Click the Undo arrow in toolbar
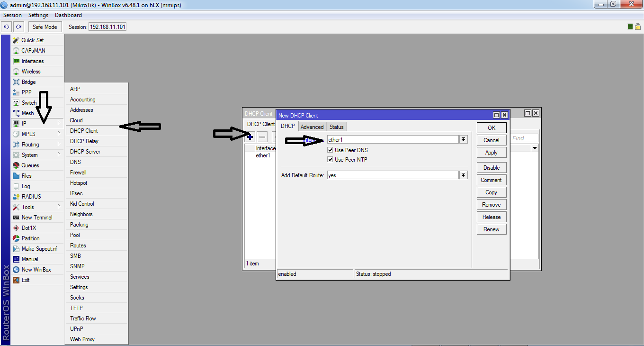The width and height of the screenshot is (644, 346). [7, 27]
